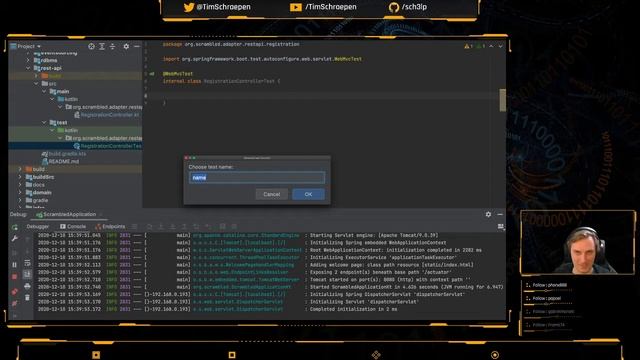Viewport: 640px width, 360px height.
Task: Click the Mute Breakpoints icon
Action: 15,304
